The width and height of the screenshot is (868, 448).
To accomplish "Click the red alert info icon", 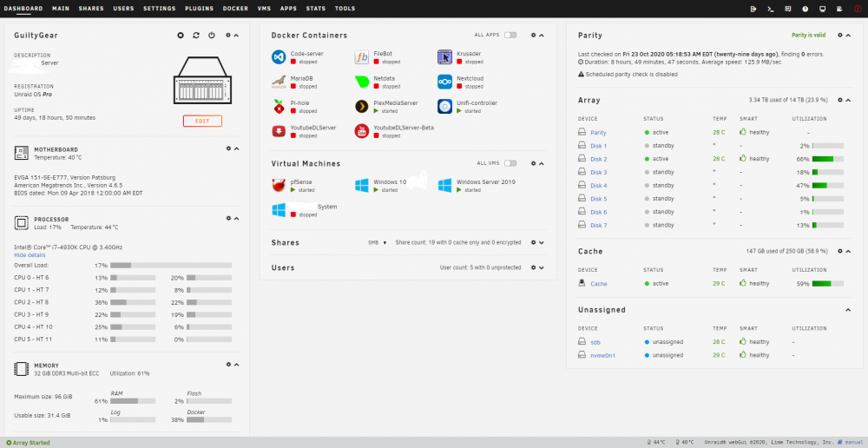I will [858, 9].
